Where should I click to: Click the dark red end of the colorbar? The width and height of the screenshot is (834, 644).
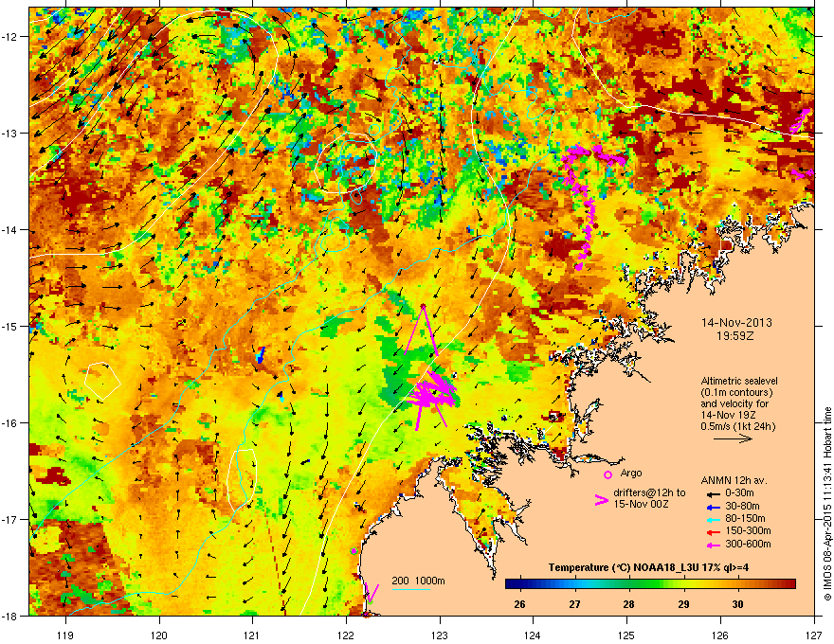(789, 584)
